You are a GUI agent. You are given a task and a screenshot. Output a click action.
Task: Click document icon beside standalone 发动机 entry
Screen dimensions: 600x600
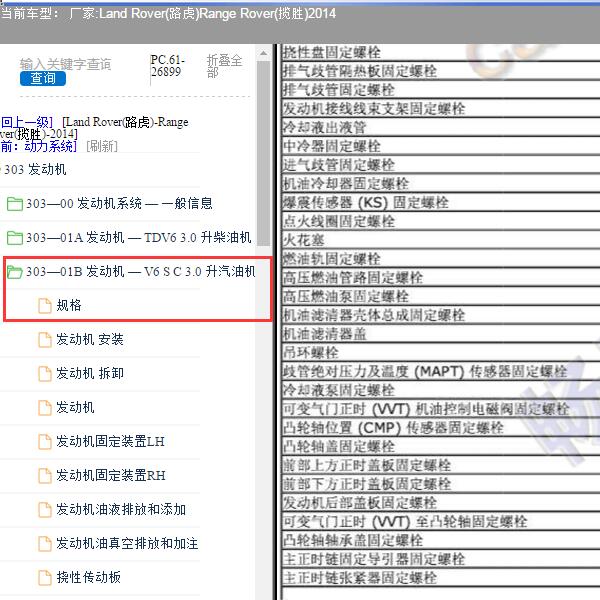point(44,408)
